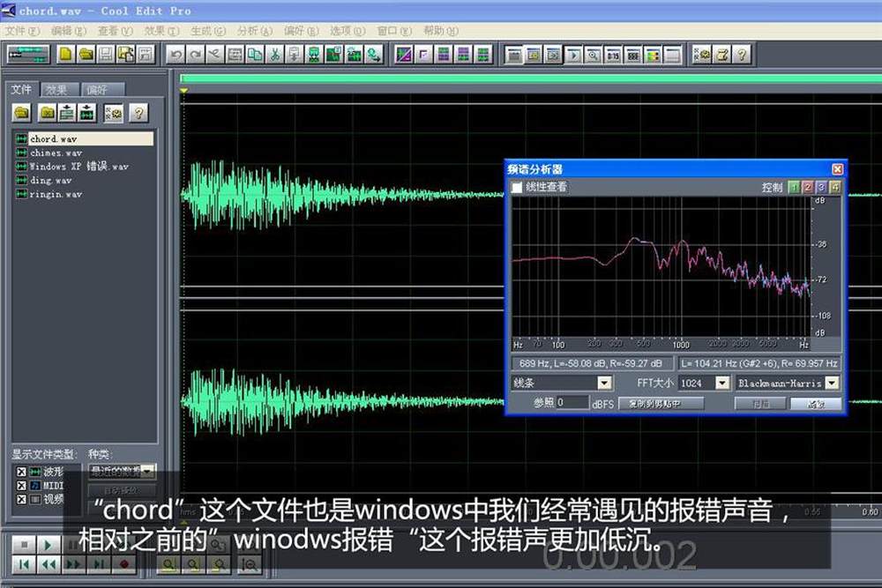
Task: Toggle the 波形 file type checkbox
Action: (21, 472)
